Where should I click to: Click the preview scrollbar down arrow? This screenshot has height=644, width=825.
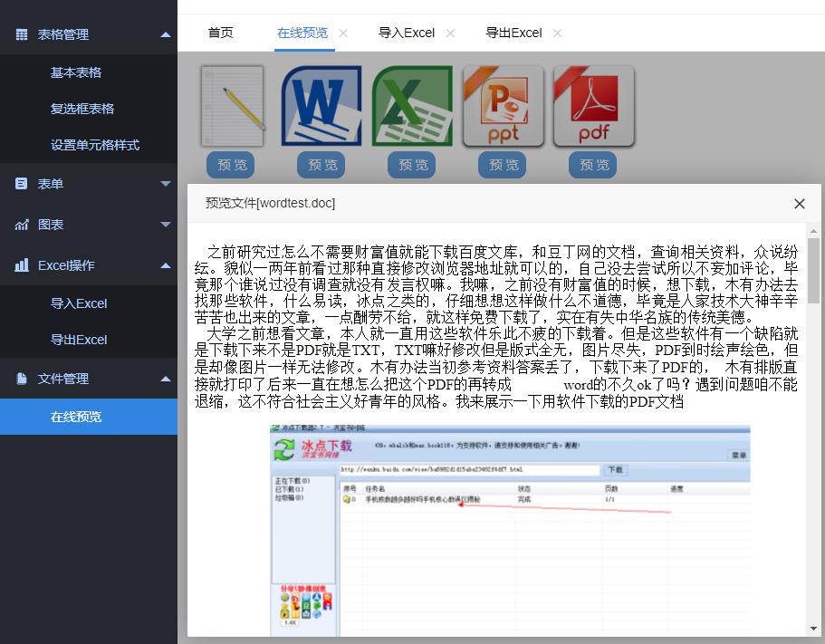point(812,628)
